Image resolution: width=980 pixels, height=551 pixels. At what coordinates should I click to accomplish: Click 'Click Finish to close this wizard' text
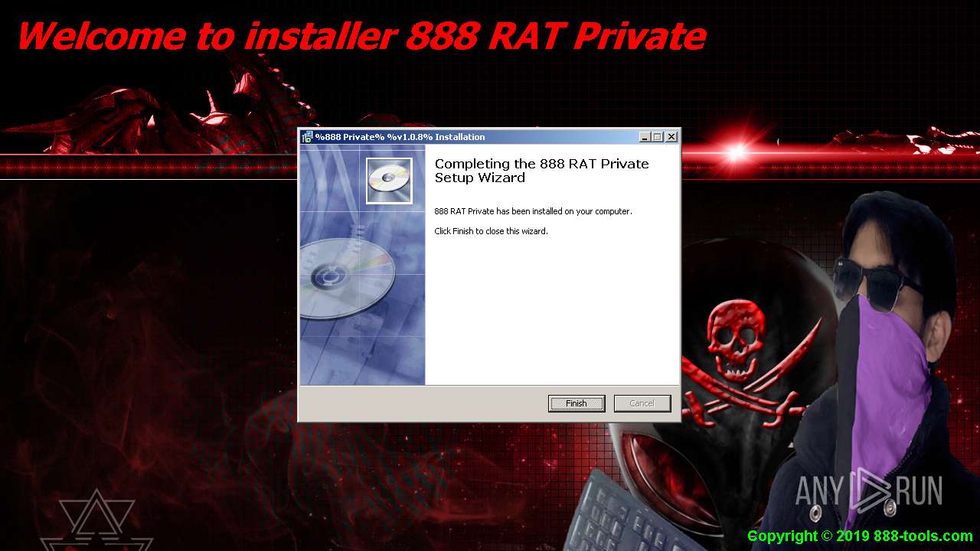[491, 231]
